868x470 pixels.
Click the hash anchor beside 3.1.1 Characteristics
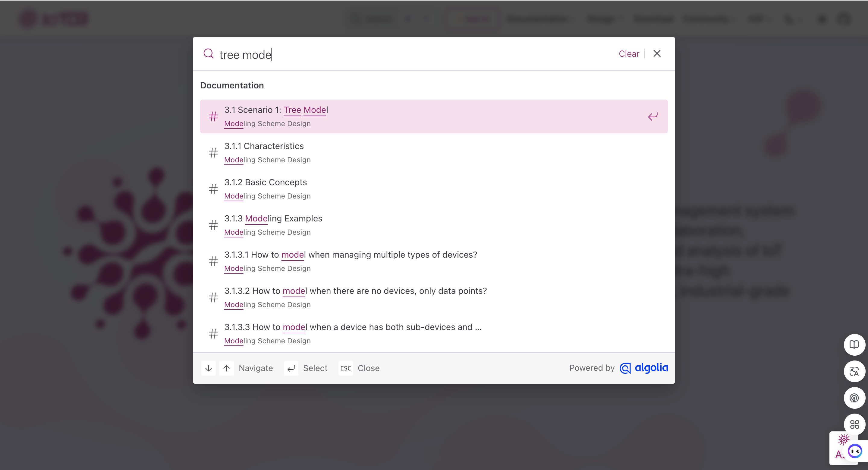point(213,152)
